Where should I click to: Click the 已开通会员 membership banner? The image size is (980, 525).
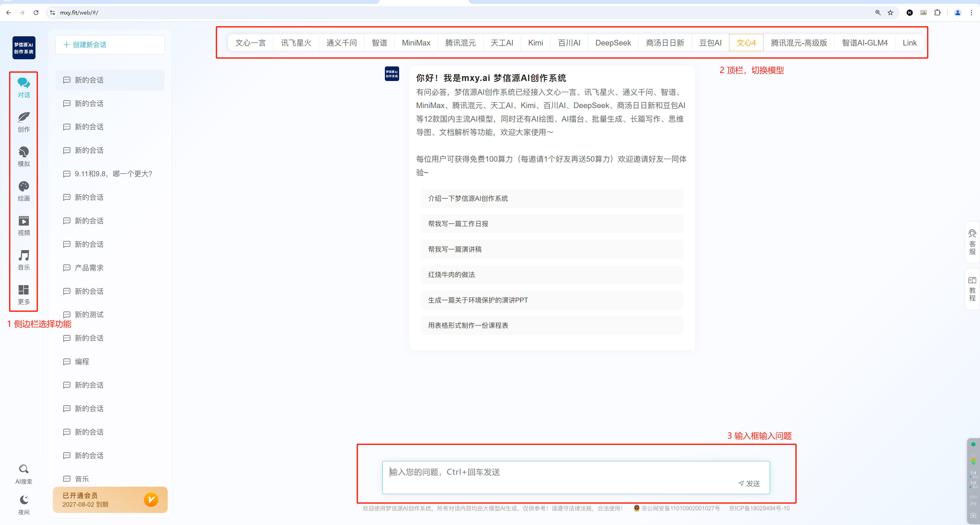click(x=110, y=500)
